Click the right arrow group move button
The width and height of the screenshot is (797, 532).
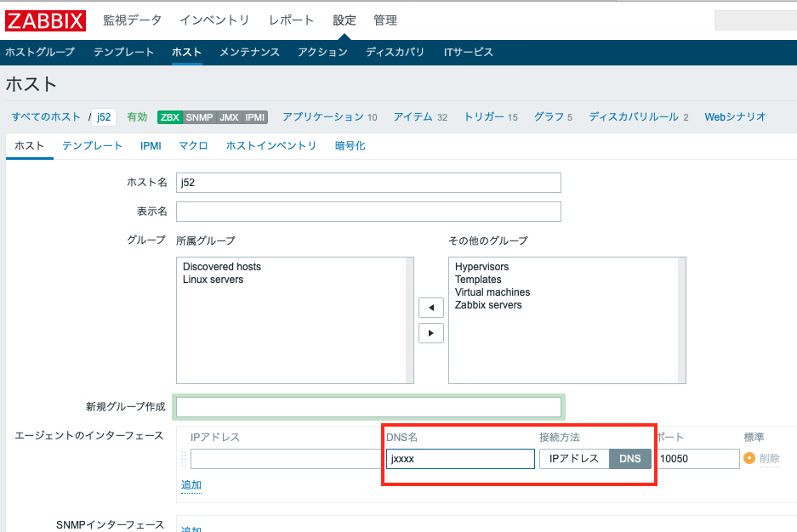point(430,333)
